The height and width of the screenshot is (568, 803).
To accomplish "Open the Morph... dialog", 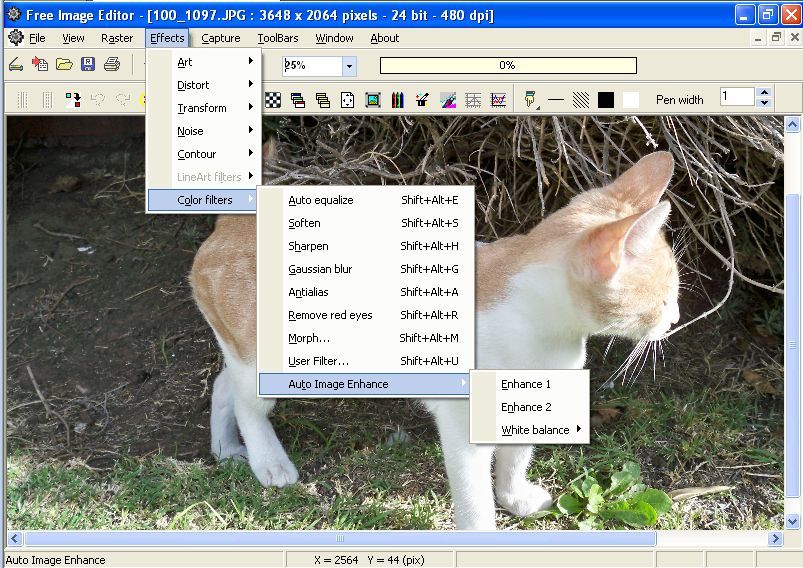I will (x=367, y=338).
